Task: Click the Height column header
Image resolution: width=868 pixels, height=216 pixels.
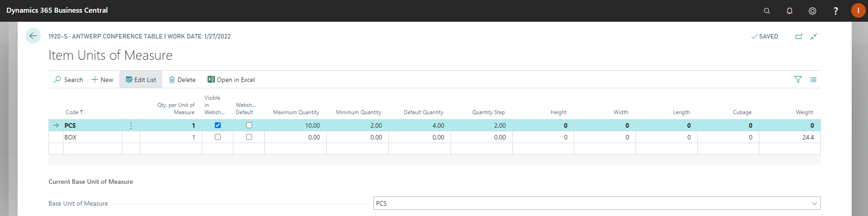Action: tap(558, 112)
